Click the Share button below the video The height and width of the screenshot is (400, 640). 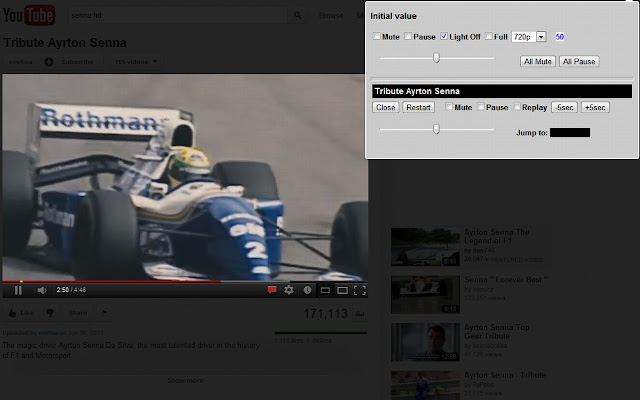(78, 313)
